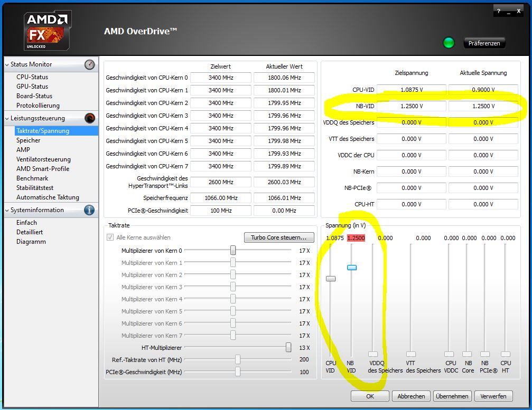Click the NB Core voltage slider handle
Screen dimensions: 532x410
467,354
